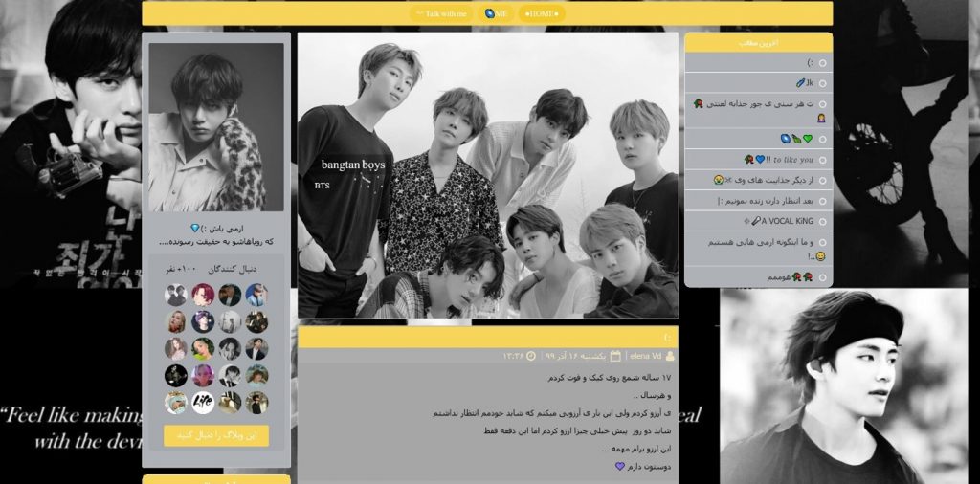Screen dimensions: 980x484
Task: Click the 'آخرین مطالب' recent posts header
Action: 758,43
